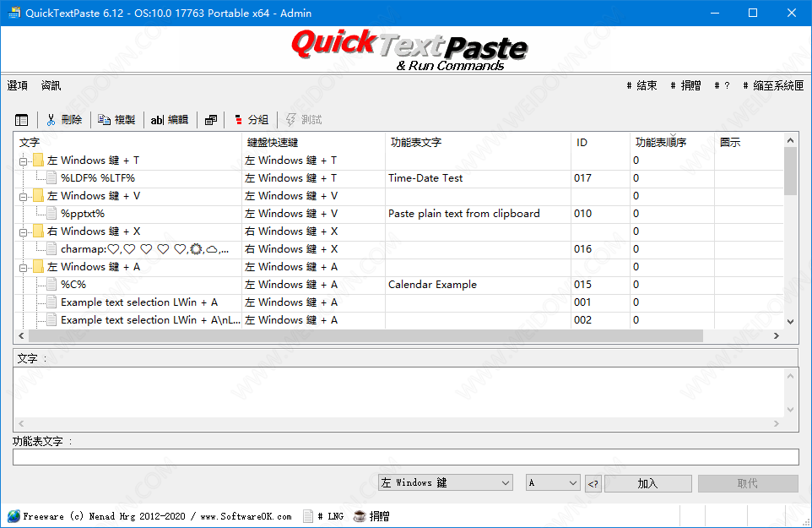Screen dimensions: 812x528
Task: Click ID cell 017
Action: point(582,178)
